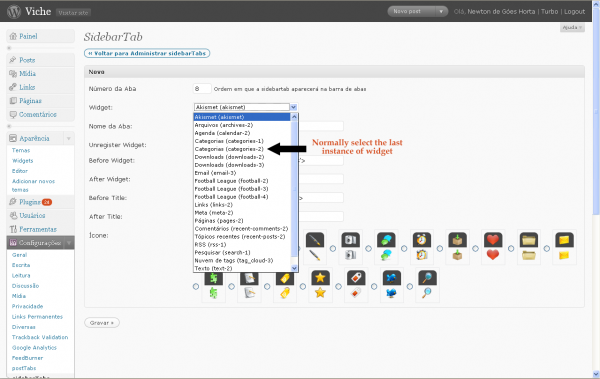This screenshot has width=600, height=379.
Task: Select radio button for star icon
Action: (303, 286)
